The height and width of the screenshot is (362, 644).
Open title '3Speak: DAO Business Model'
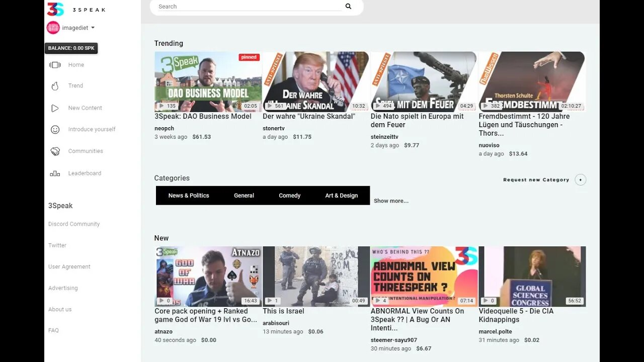(x=203, y=117)
